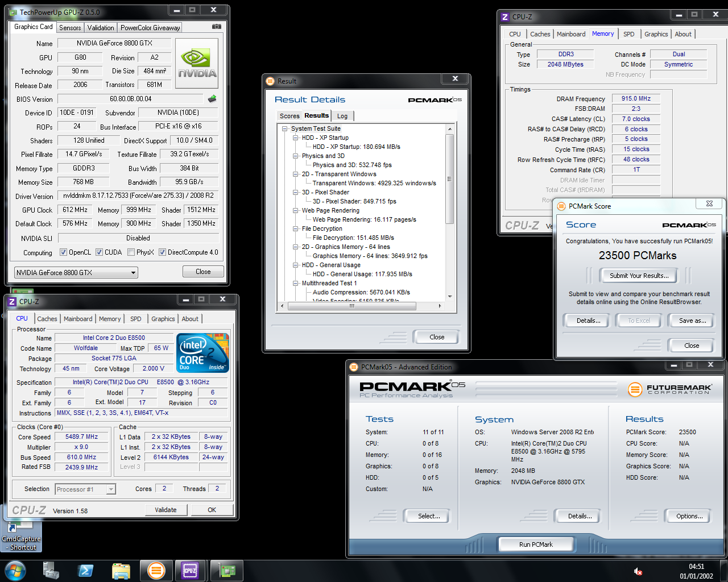Click the Futuremark Corporation logo in PCMark05
This screenshot has width=728, height=582.
pyautogui.click(x=670, y=389)
